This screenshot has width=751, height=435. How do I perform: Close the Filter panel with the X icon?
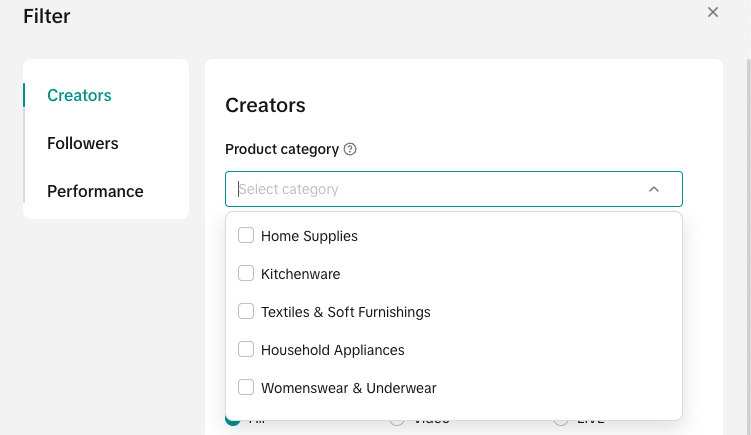click(x=713, y=12)
